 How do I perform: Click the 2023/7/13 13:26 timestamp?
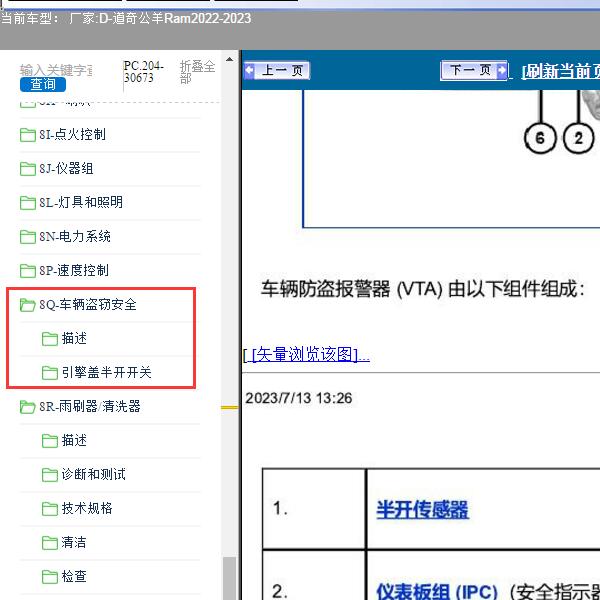(298, 398)
